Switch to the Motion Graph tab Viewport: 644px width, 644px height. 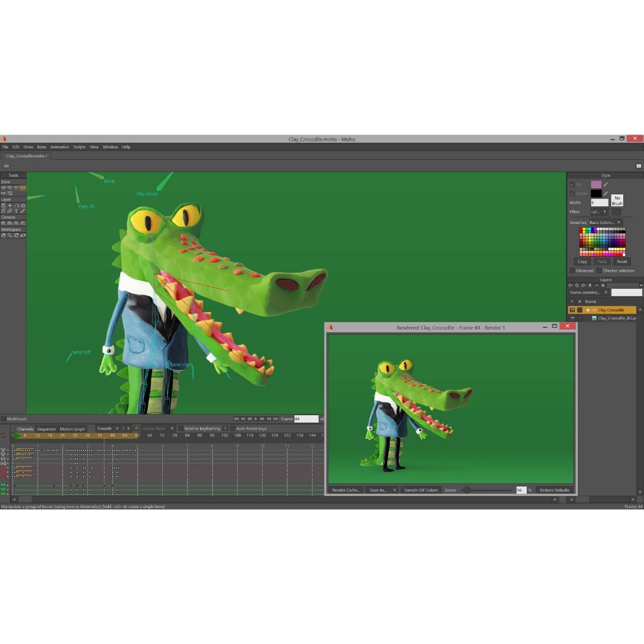(72, 429)
